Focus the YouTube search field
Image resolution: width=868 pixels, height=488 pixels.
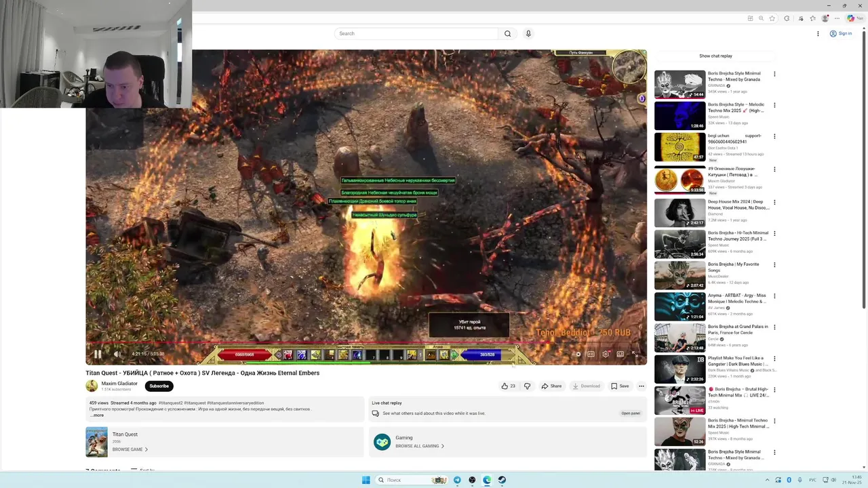[416, 33]
